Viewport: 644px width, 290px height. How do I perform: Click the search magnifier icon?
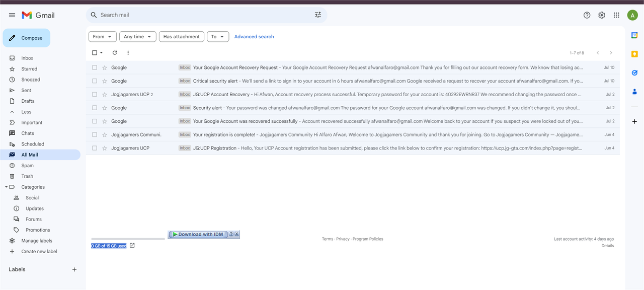point(94,15)
